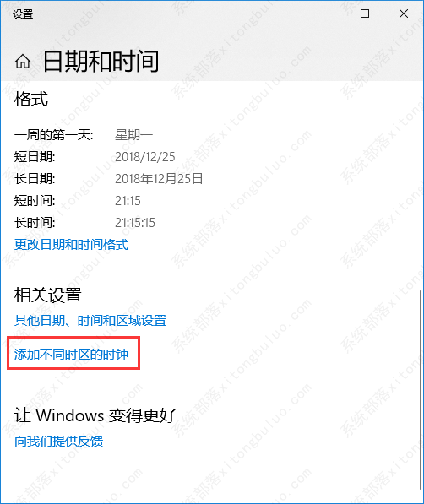Click the short date value 2018/12/25
424x504 pixels.
tap(145, 157)
